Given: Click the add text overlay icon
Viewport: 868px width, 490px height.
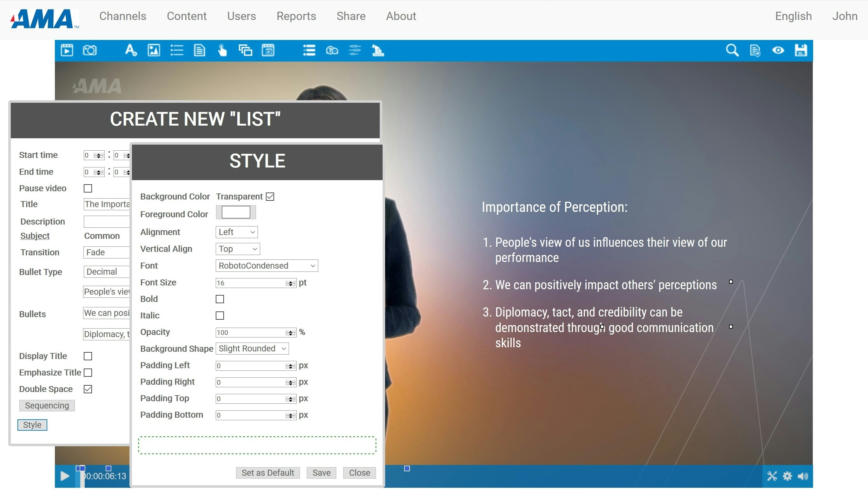Looking at the screenshot, I should (131, 50).
